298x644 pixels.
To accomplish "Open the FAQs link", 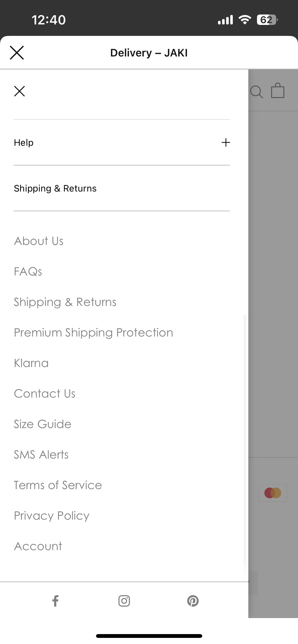I will tap(28, 271).
